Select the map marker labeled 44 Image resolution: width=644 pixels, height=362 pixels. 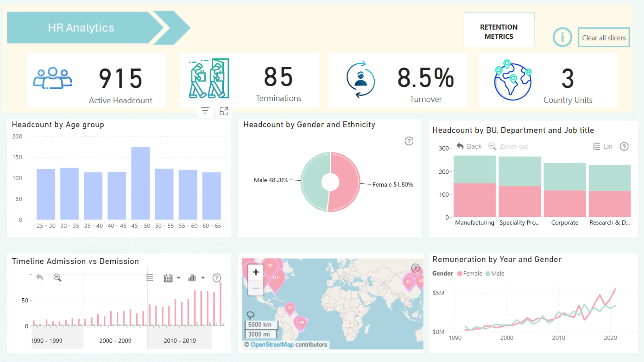pyautogui.click(x=302, y=323)
